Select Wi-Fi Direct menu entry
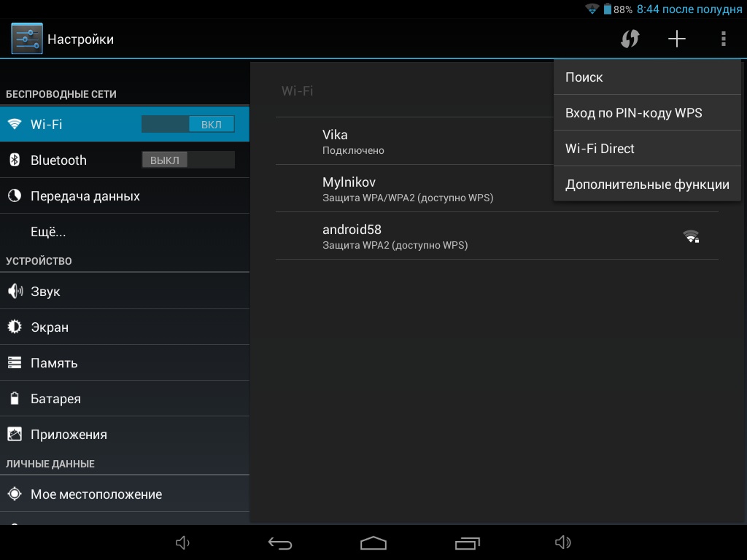This screenshot has width=747, height=560. point(647,149)
